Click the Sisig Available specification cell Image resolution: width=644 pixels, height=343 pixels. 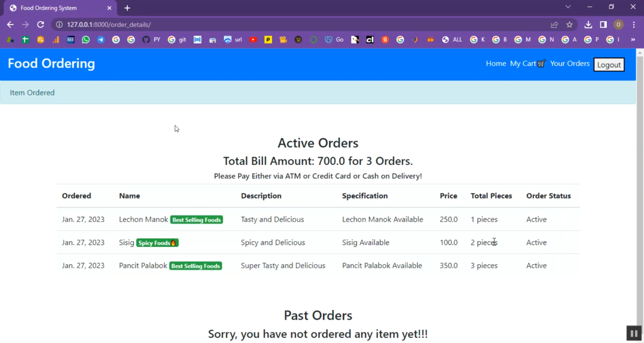click(365, 243)
